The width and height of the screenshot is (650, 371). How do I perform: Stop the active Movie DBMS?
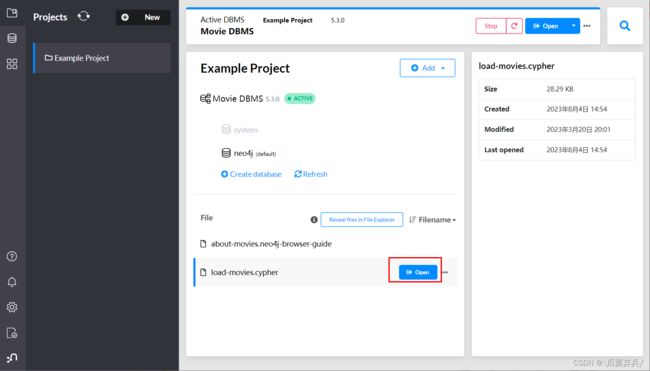[x=491, y=26]
